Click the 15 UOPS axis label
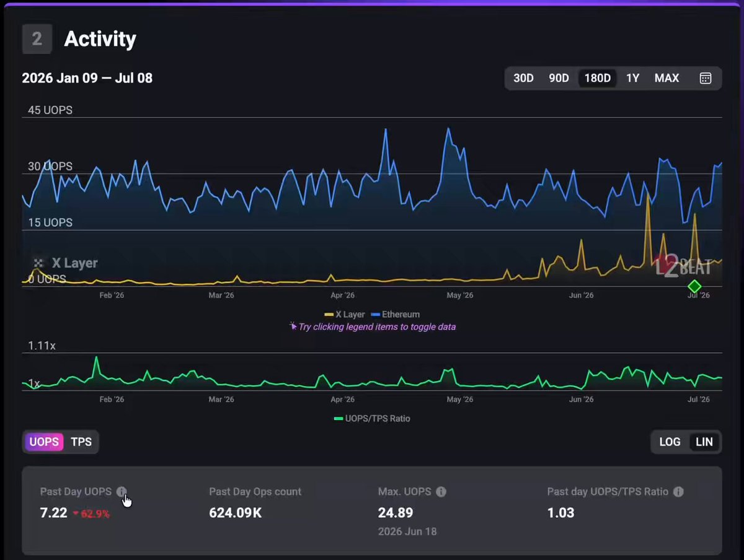 point(50,222)
